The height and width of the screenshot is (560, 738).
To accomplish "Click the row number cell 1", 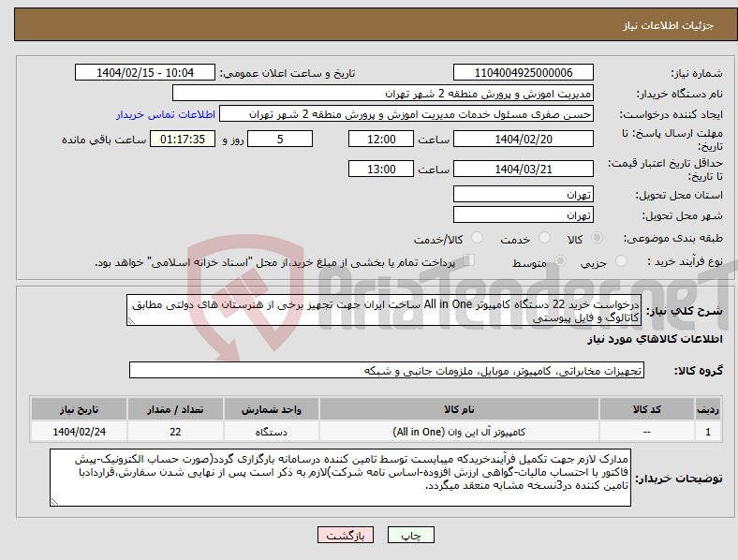I will [708, 432].
